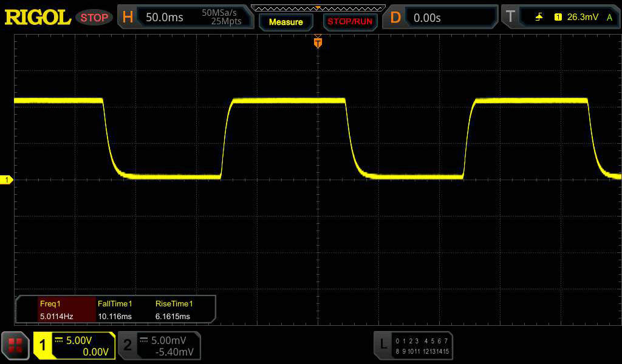Open the L logic analyzer icon
The width and height of the screenshot is (622, 364).
(383, 345)
